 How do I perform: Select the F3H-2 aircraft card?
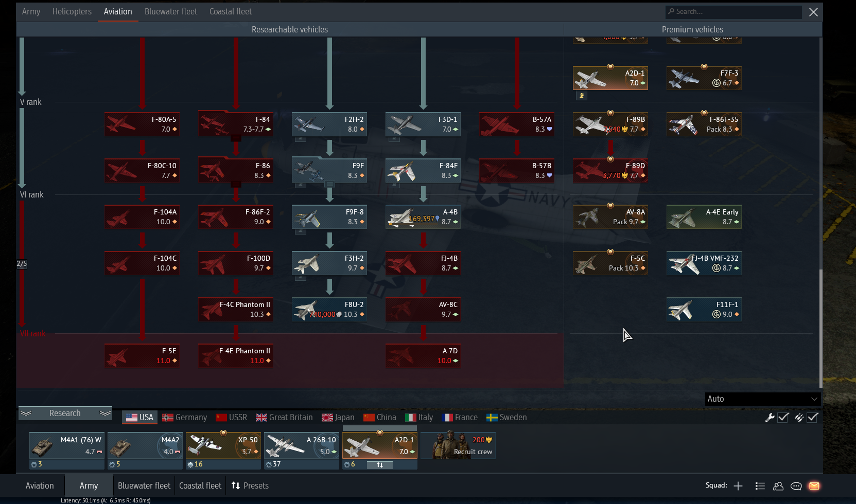[x=329, y=263]
